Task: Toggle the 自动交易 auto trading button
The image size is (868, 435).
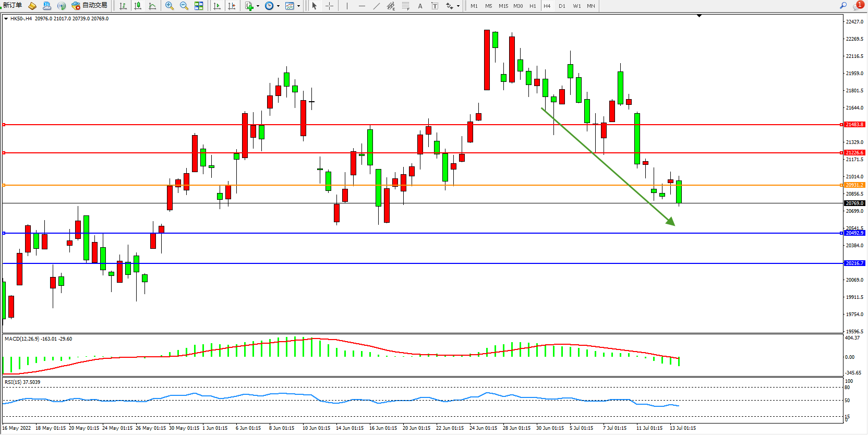Action: click(x=90, y=6)
